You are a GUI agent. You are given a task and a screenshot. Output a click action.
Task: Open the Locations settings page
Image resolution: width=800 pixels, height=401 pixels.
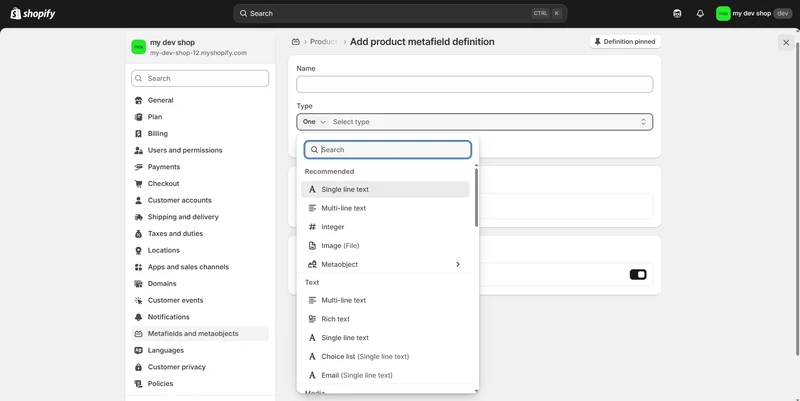point(200,250)
